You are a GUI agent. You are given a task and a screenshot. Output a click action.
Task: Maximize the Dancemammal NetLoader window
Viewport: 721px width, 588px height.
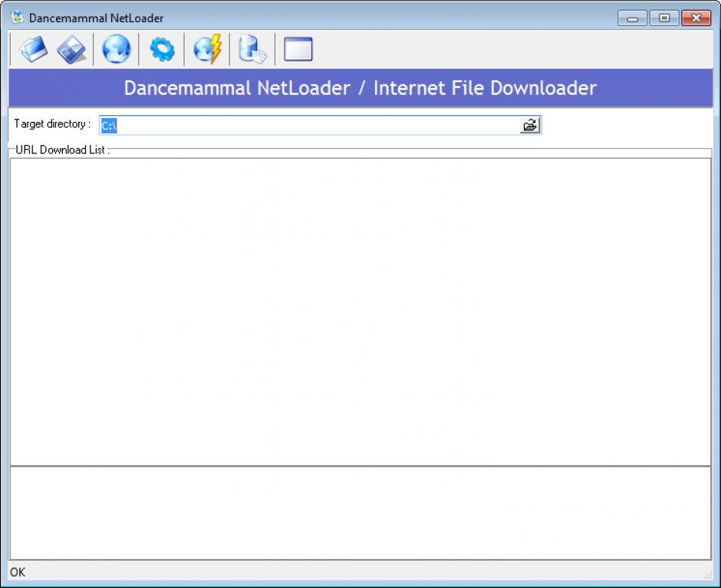(663, 18)
